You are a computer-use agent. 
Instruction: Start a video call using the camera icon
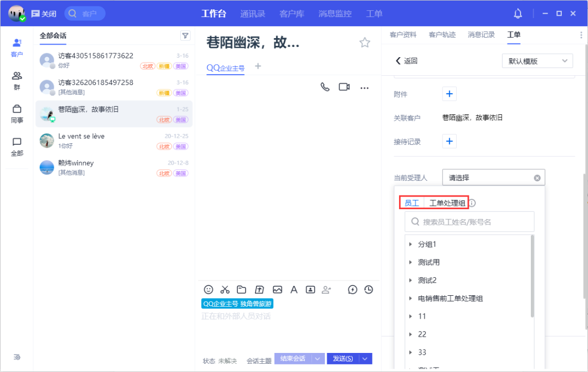click(345, 87)
